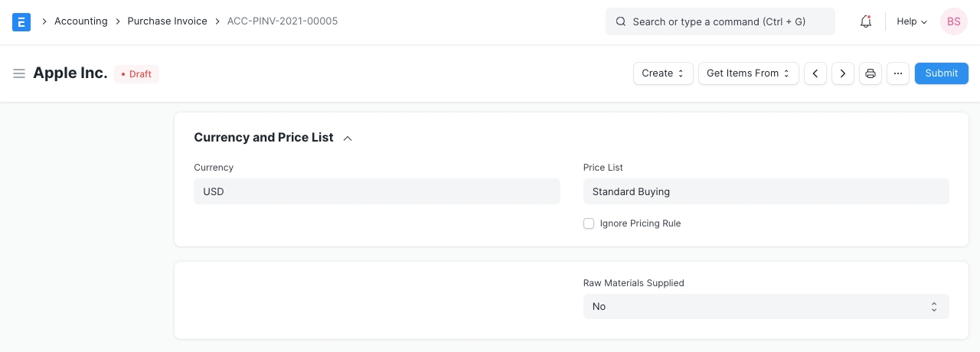Open the notifications bell
This screenshot has width=980, height=352.
[866, 21]
